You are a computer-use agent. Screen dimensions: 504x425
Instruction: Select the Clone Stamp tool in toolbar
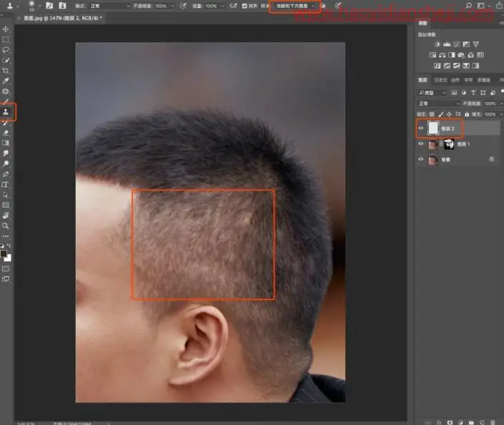(6, 112)
